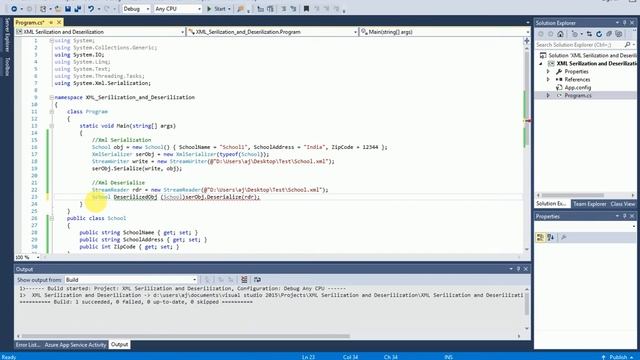This screenshot has height=360, width=640.
Task: Click the bookmark toggle icon in toolbar
Action: pos(306,9)
